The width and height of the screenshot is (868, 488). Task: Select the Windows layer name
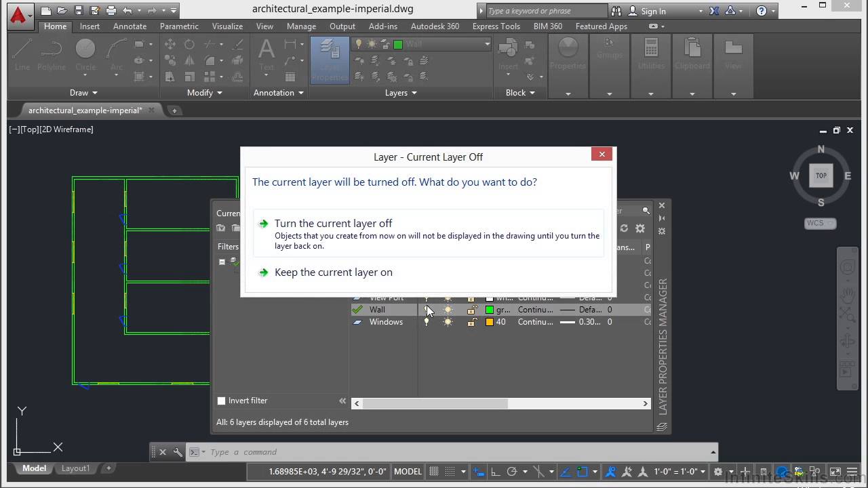[386, 322]
